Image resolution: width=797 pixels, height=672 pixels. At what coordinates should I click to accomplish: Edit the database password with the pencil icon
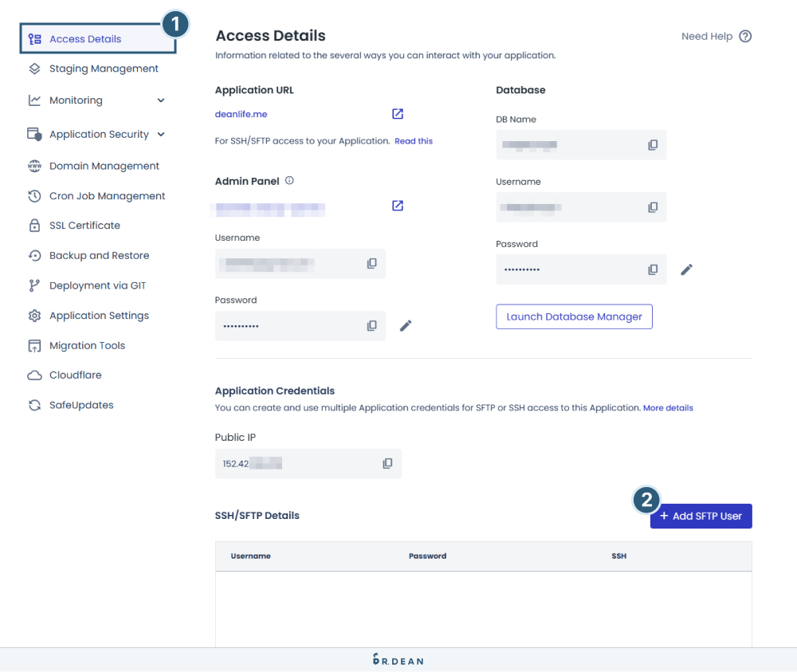coord(686,269)
